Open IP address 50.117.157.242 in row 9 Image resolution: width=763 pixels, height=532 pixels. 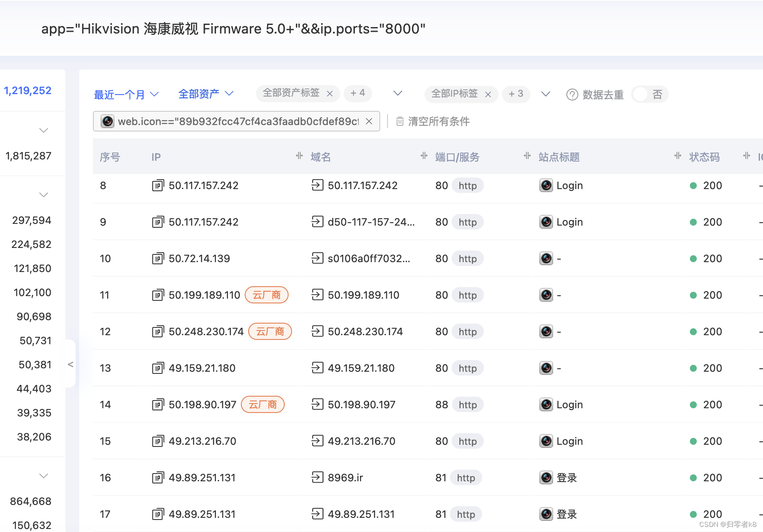[203, 222]
